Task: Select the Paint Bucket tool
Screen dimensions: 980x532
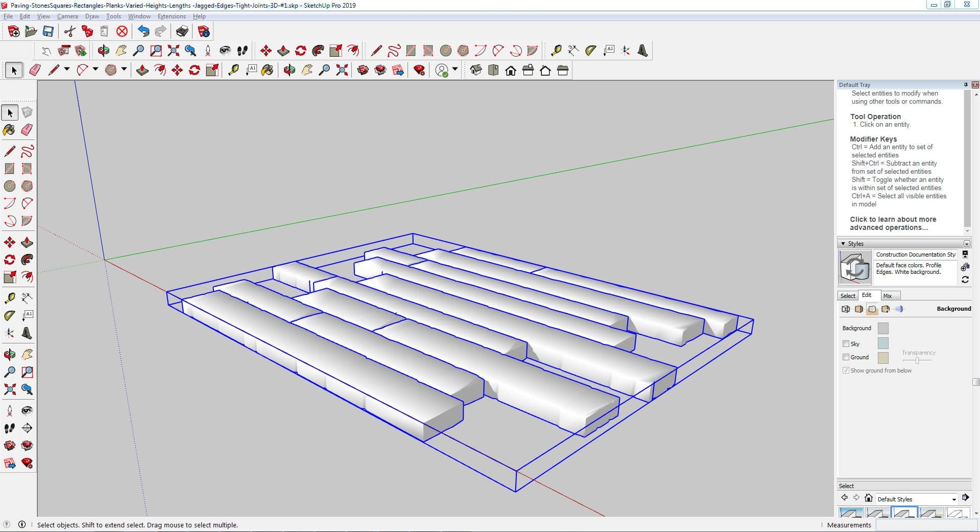Action: (x=9, y=130)
